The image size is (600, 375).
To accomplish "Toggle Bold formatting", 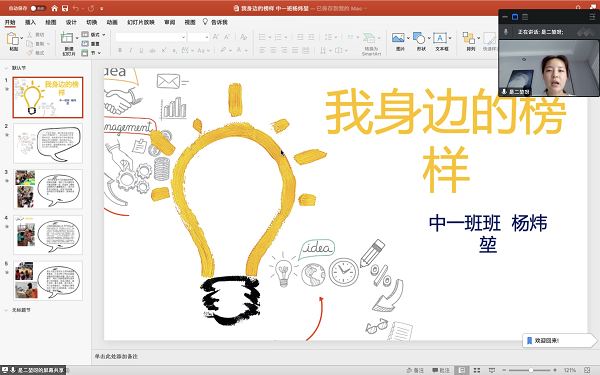I will pyautogui.click(x=120, y=50).
